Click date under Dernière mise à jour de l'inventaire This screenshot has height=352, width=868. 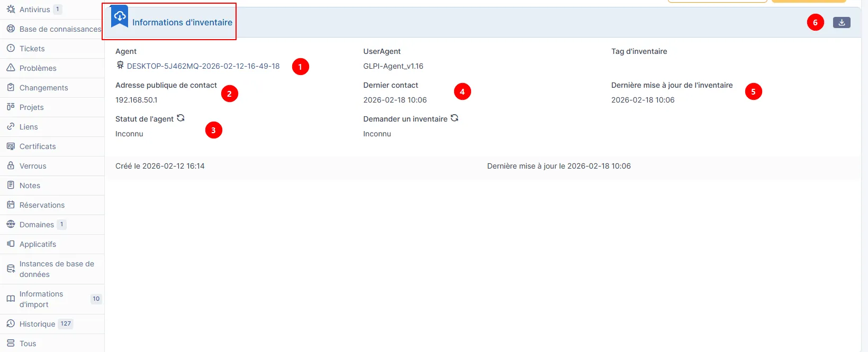point(643,100)
